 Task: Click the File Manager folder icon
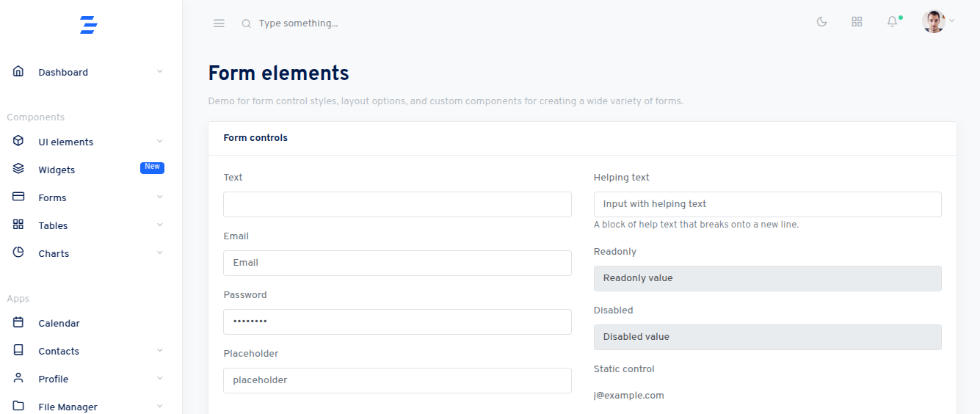(18, 406)
